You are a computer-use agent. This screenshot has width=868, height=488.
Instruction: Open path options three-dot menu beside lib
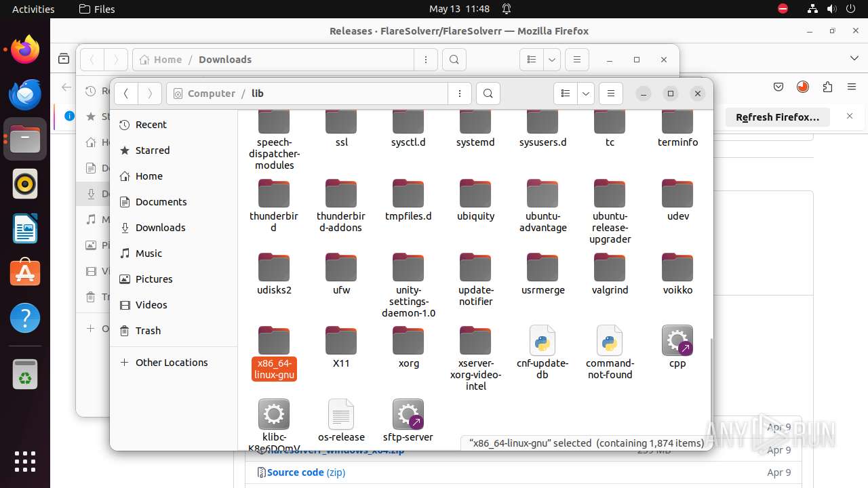coord(460,94)
